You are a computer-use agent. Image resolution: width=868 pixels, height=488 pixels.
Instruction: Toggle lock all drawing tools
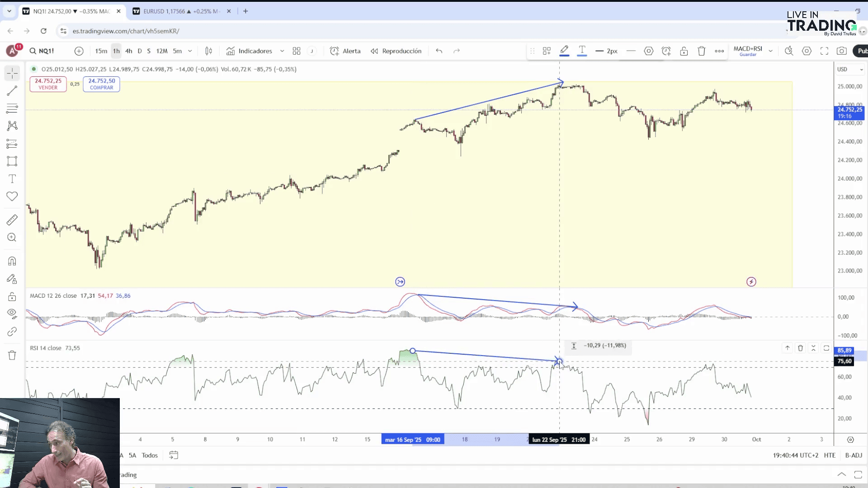pos(12,296)
